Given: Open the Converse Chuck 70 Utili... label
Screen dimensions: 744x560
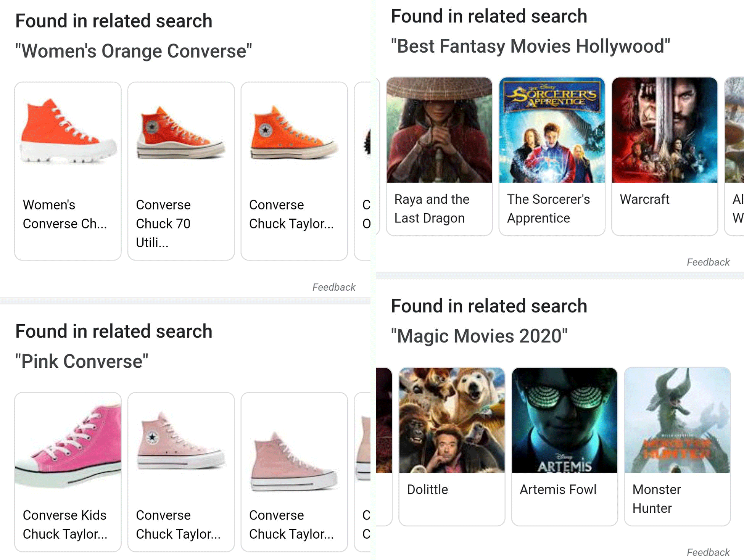Looking at the screenshot, I should 163,224.
